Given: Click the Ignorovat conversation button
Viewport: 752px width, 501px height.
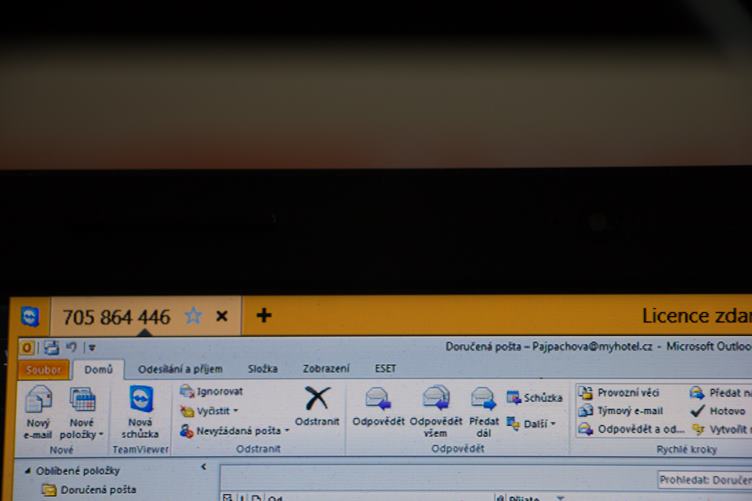Looking at the screenshot, I should (212, 391).
